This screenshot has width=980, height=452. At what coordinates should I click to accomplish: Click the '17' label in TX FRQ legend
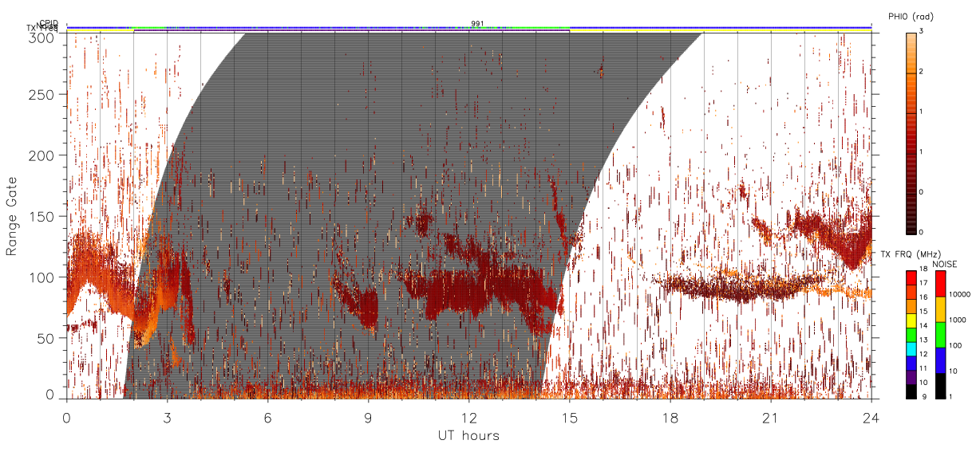(x=923, y=283)
